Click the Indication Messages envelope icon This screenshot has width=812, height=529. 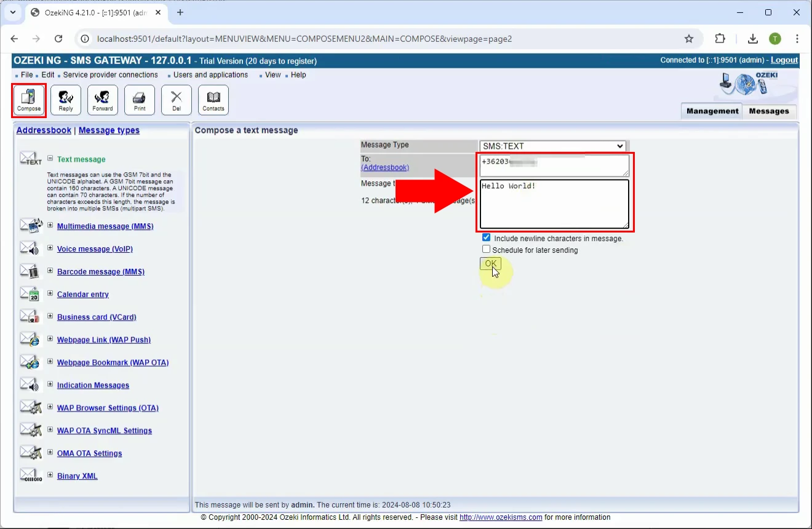pos(30,385)
